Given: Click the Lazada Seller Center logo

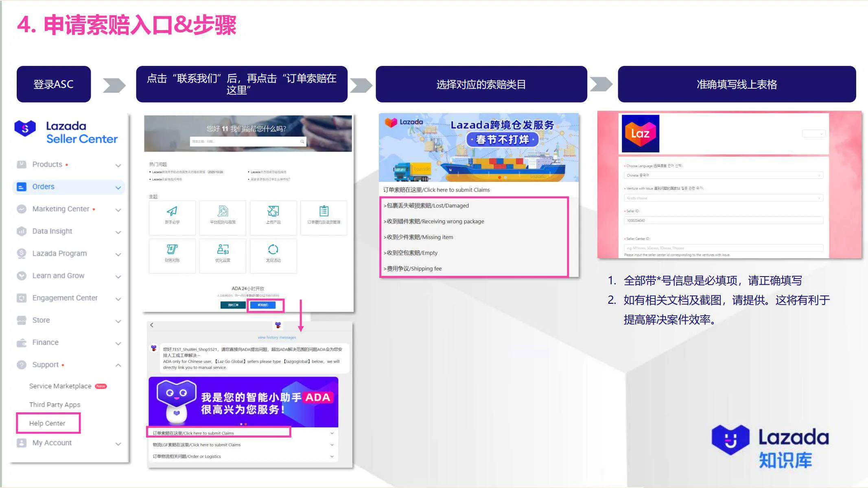Looking at the screenshot, I should click(x=65, y=132).
